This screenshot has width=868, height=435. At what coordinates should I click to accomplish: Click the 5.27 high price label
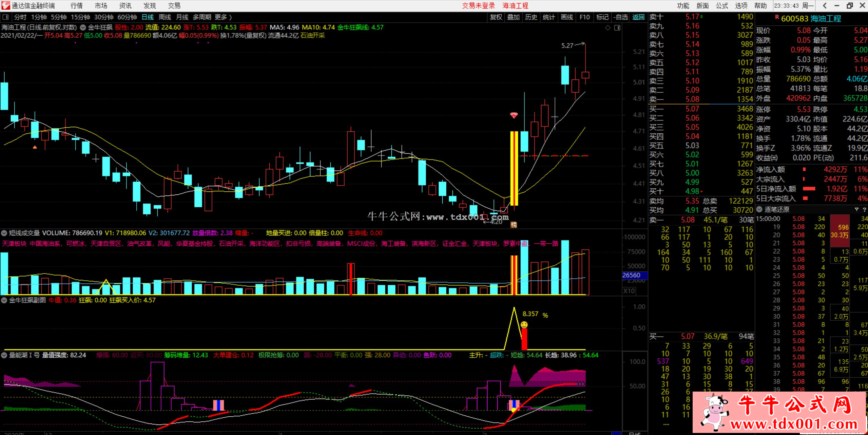(567, 45)
